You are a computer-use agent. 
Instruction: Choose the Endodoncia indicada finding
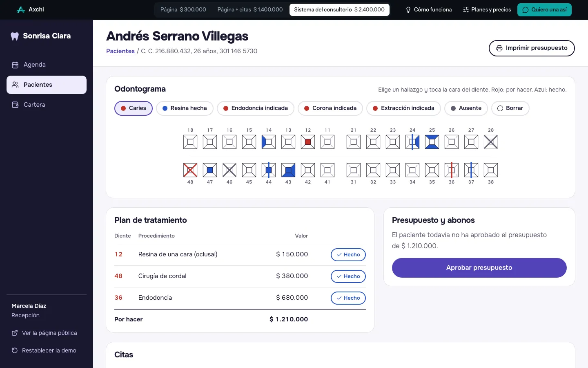[256, 108]
